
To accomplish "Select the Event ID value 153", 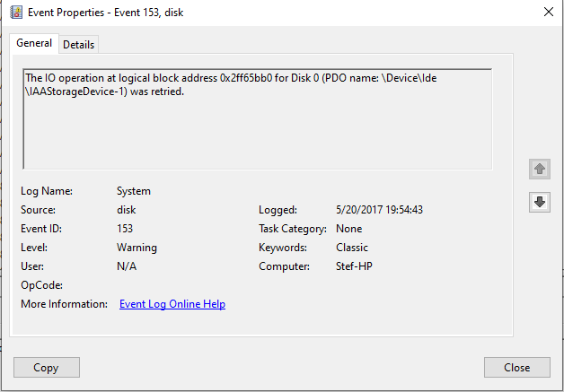I will [x=126, y=229].
